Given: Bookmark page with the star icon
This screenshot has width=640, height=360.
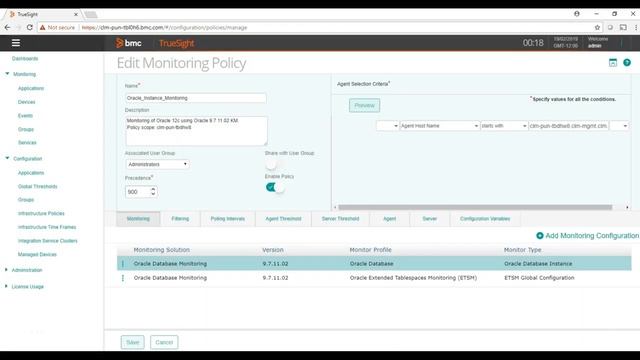Looking at the screenshot, I should 597,27.
